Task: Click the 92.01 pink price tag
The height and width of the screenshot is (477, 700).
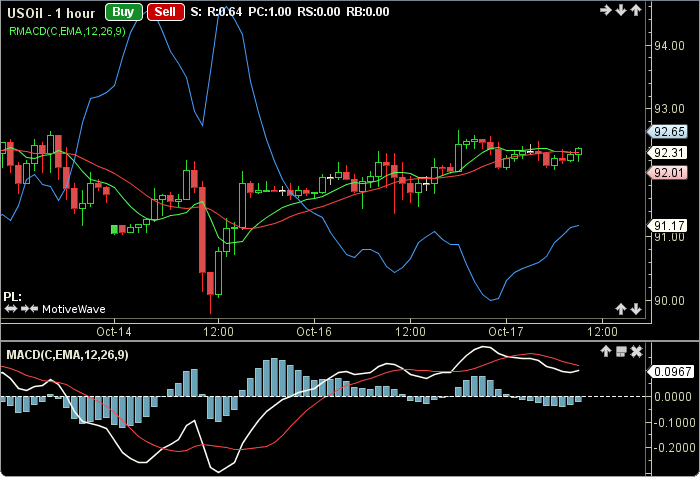Action: [x=668, y=172]
